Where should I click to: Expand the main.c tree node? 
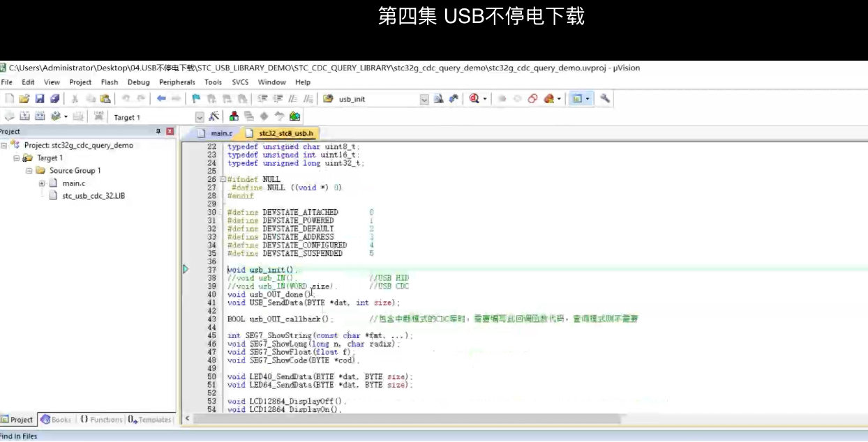click(42, 183)
